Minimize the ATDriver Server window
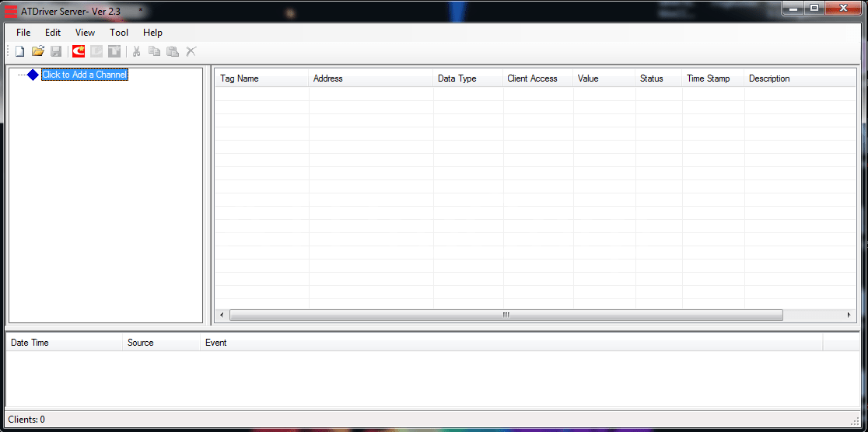The image size is (868, 432). [x=793, y=8]
